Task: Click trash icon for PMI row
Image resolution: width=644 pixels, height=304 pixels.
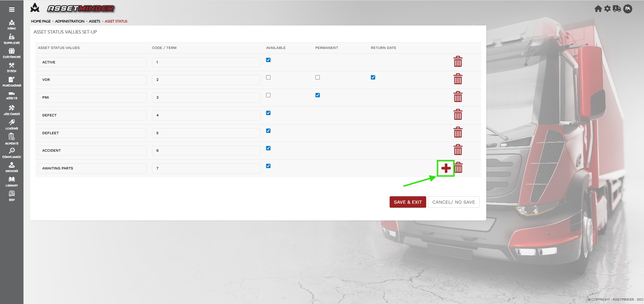Action: pyautogui.click(x=458, y=97)
